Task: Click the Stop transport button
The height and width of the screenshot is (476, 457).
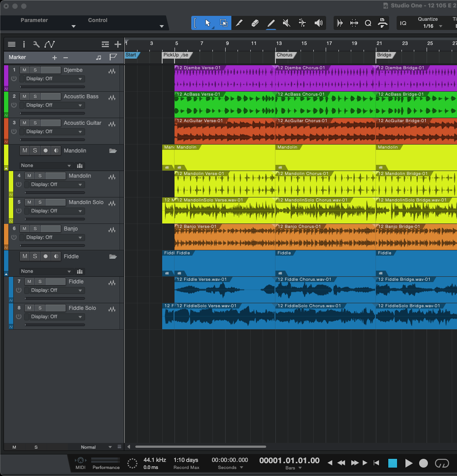Action: click(393, 463)
